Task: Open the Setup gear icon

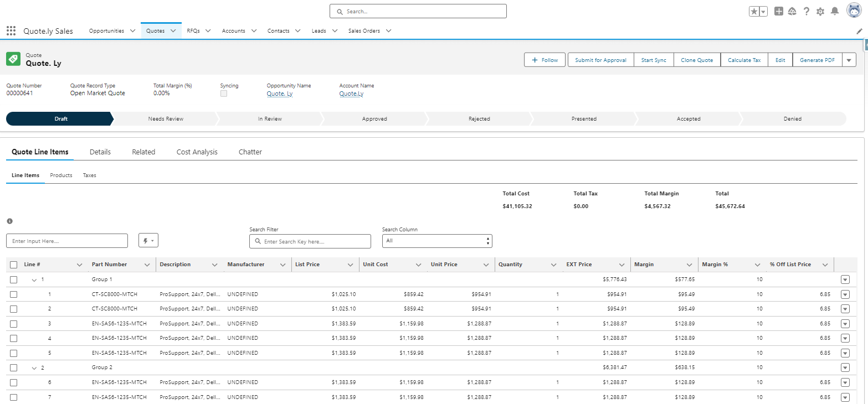Action: 820,11
